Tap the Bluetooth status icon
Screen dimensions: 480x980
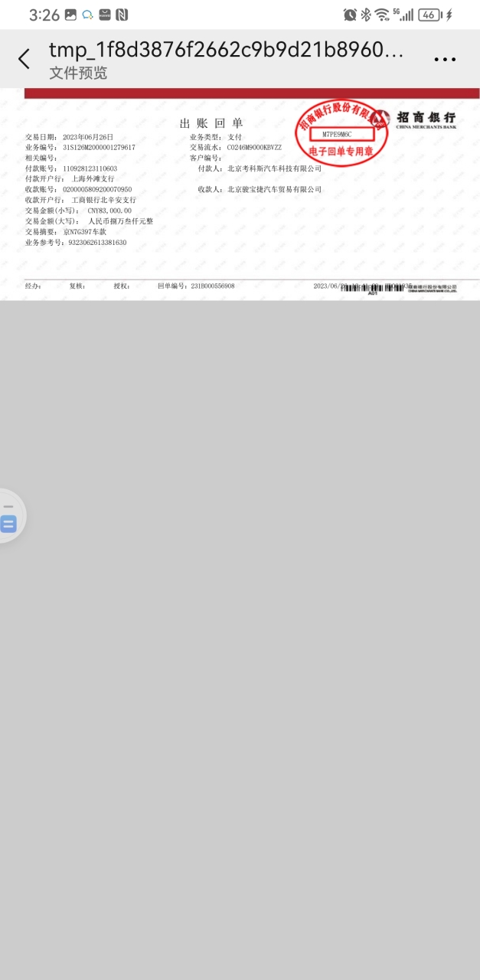(365, 15)
